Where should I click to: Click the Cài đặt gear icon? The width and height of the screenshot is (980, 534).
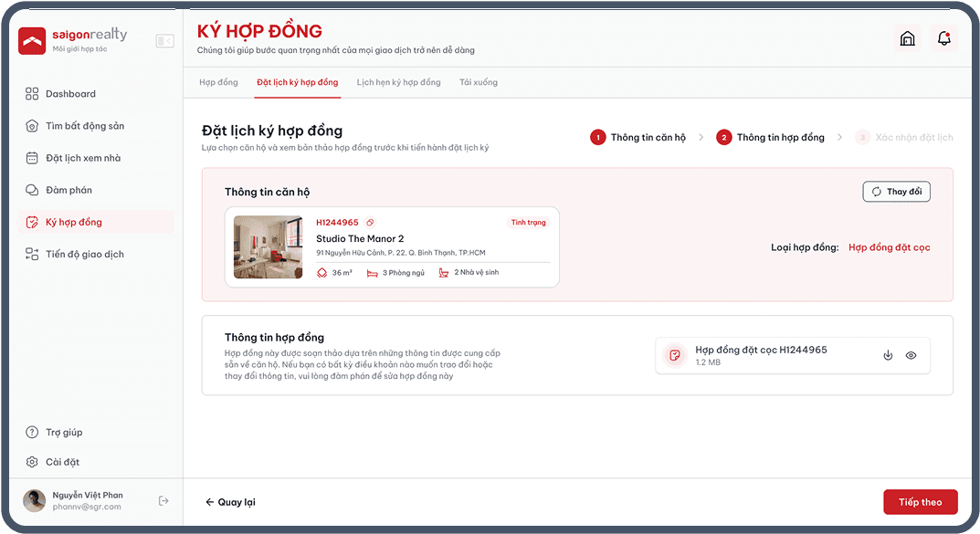(x=32, y=462)
